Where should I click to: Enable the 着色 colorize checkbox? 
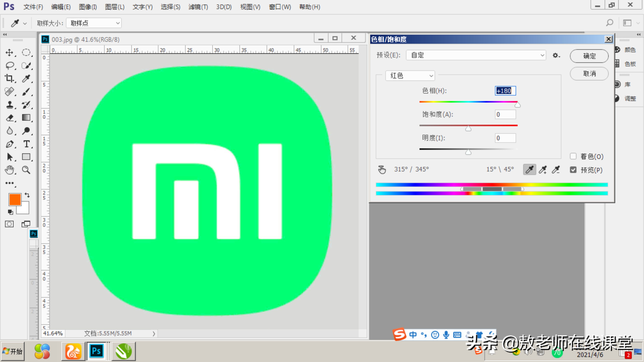pyautogui.click(x=573, y=156)
